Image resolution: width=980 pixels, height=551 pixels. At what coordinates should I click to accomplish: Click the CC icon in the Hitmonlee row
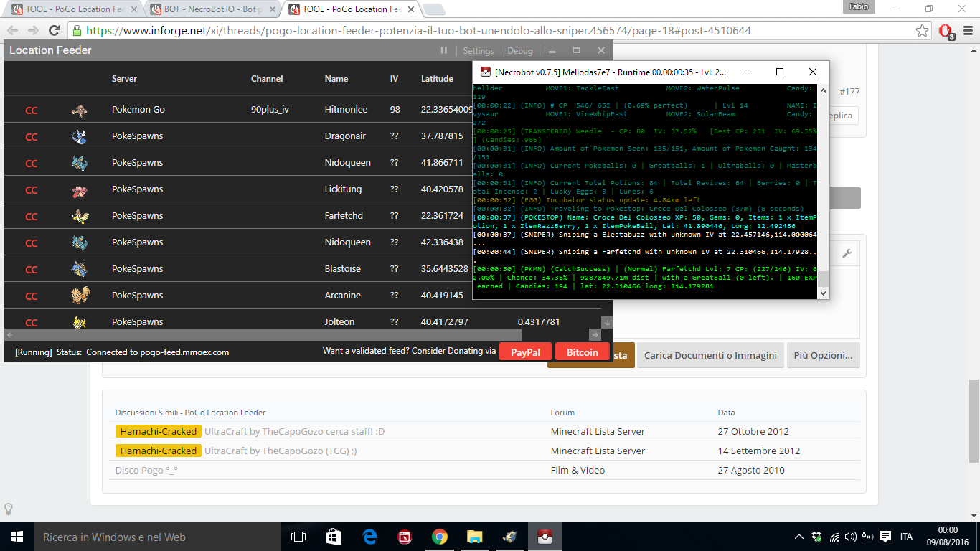coord(32,110)
